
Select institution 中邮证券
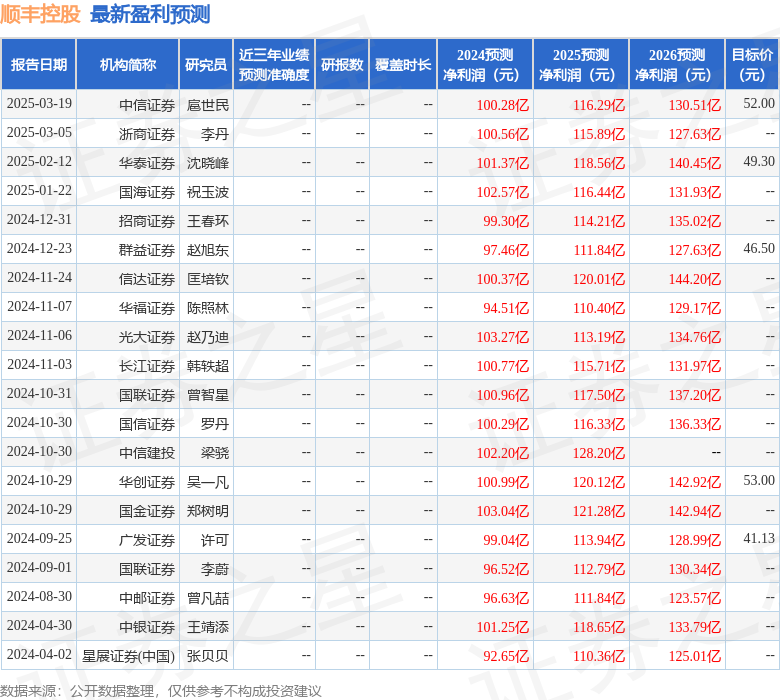(147, 598)
